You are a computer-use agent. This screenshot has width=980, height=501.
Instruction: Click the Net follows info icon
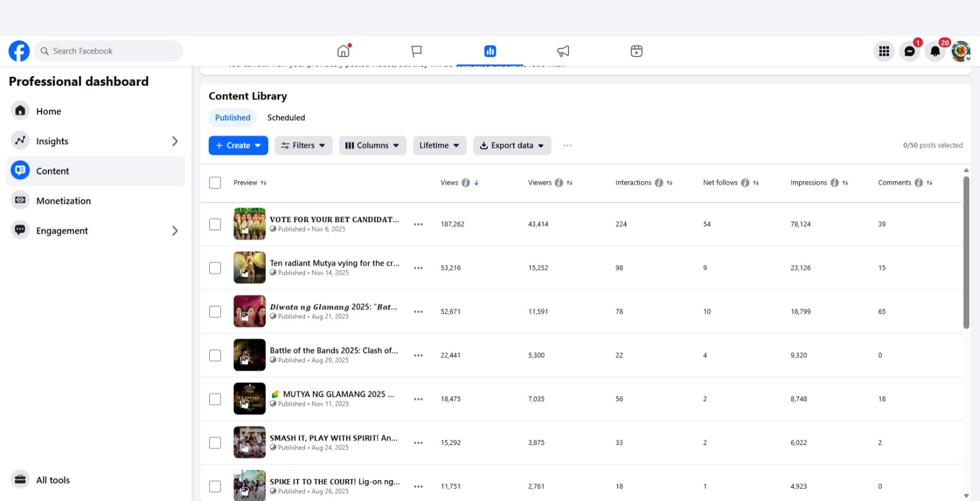click(x=745, y=183)
